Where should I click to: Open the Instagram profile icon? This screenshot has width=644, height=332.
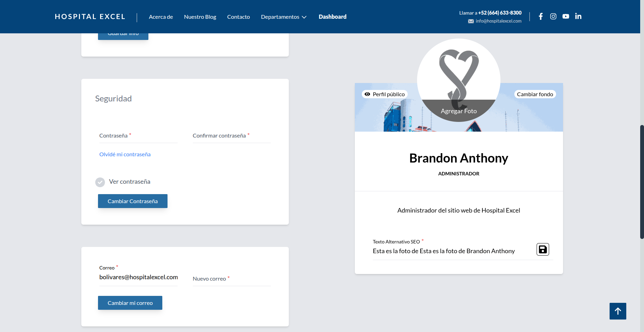(x=553, y=16)
